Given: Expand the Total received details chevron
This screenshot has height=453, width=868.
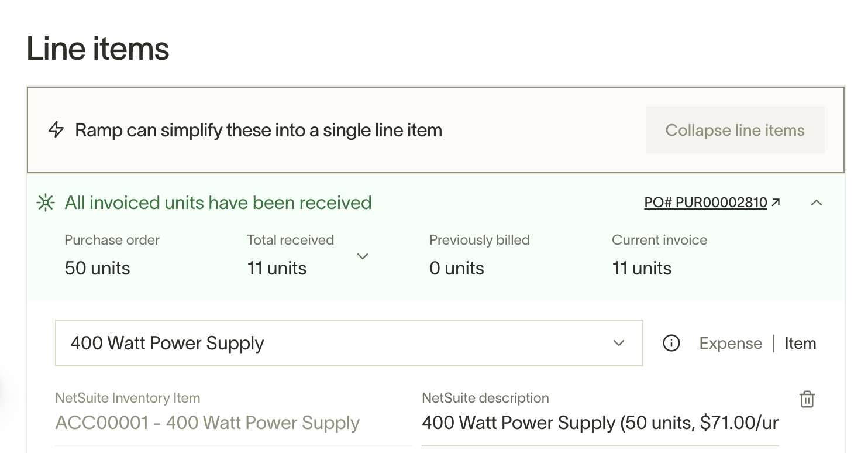Looking at the screenshot, I should (x=363, y=256).
